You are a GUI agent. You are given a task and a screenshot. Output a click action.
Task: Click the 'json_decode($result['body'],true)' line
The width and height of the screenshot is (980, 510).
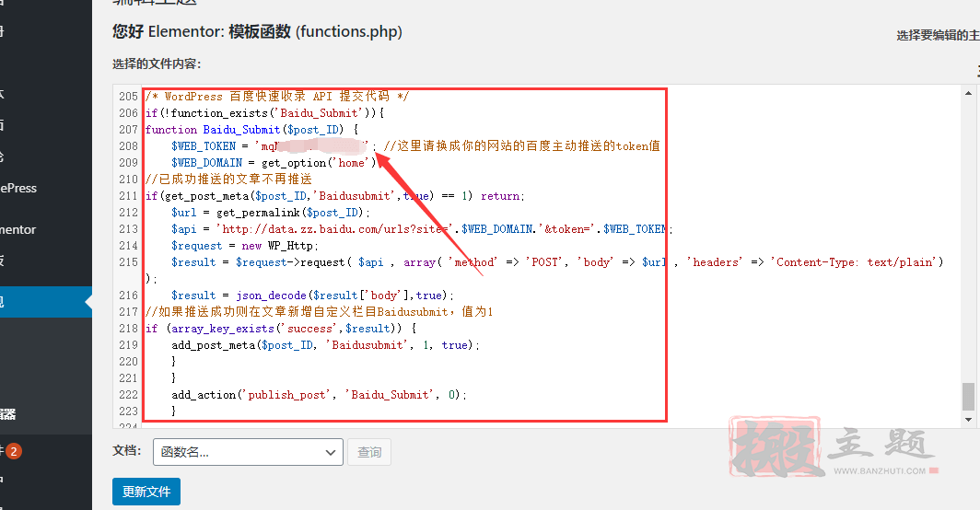(x=312, y=295)
